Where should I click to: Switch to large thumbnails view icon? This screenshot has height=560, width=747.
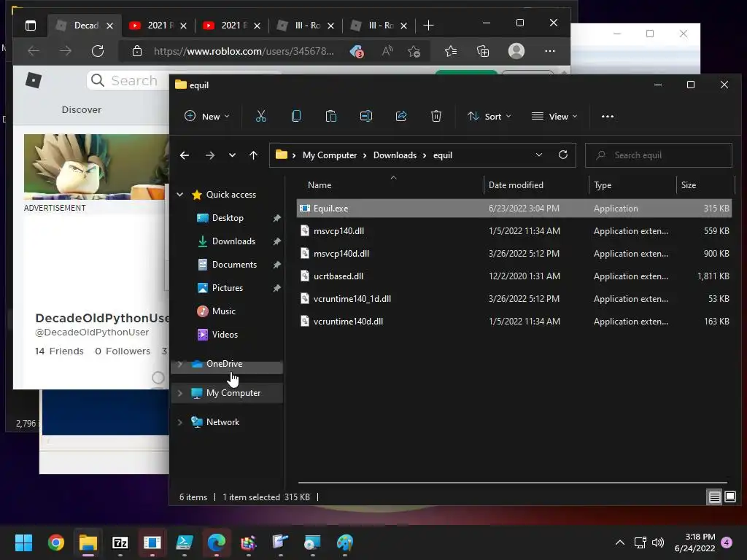coord(729,497)
